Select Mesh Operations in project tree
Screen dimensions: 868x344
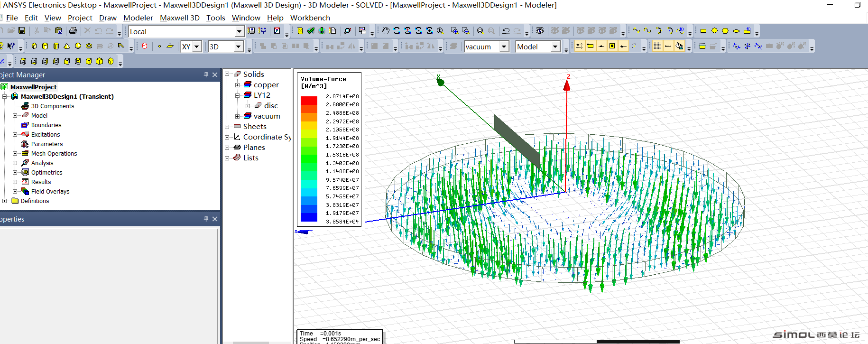pos(54,153)
